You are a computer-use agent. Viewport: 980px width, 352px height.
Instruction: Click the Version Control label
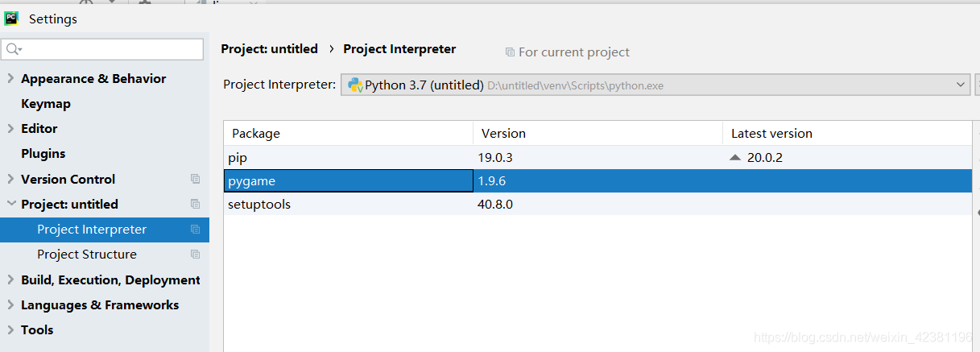point(68,179)
